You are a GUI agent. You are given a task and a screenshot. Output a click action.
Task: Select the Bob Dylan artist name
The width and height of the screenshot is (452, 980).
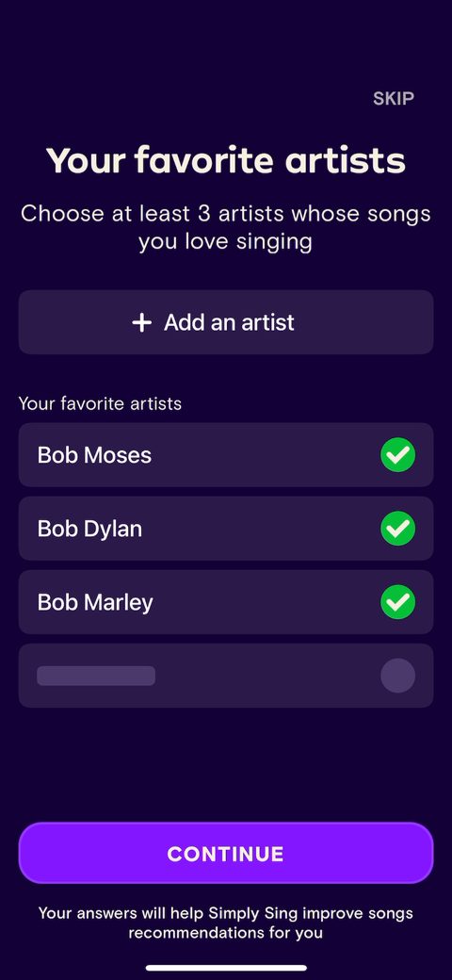click(89, 529)
